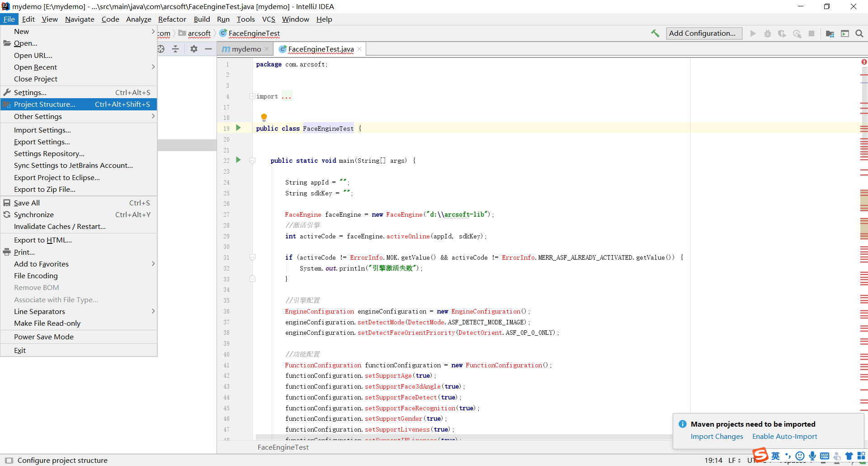
Task: Start debugging with the bug icon
Action: point(768,33)
